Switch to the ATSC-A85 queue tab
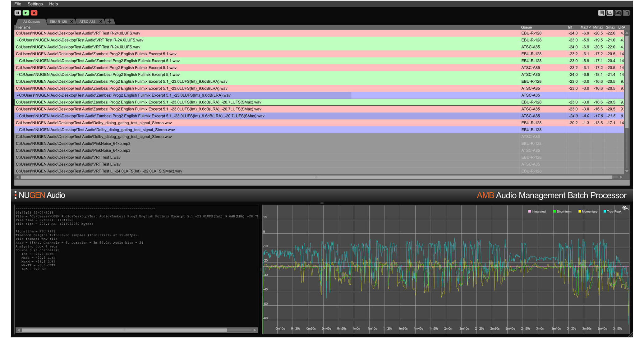 pos(88,21)
